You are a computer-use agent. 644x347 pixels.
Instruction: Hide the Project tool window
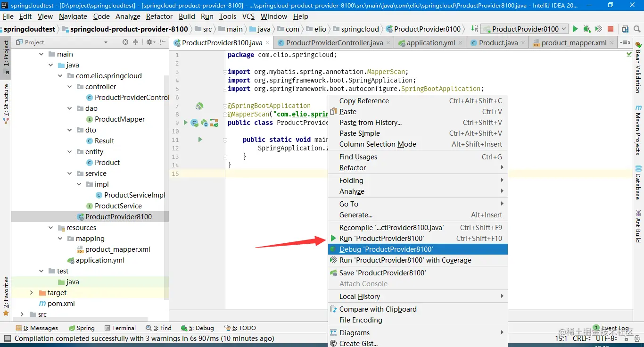tap(162, 42)
